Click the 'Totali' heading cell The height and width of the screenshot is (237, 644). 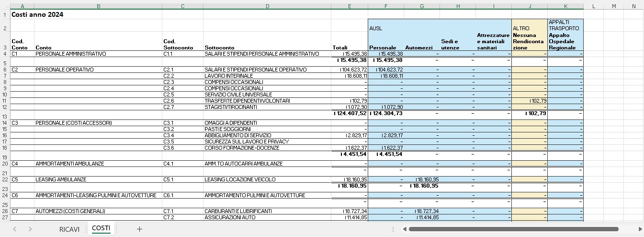pos(350,41)
